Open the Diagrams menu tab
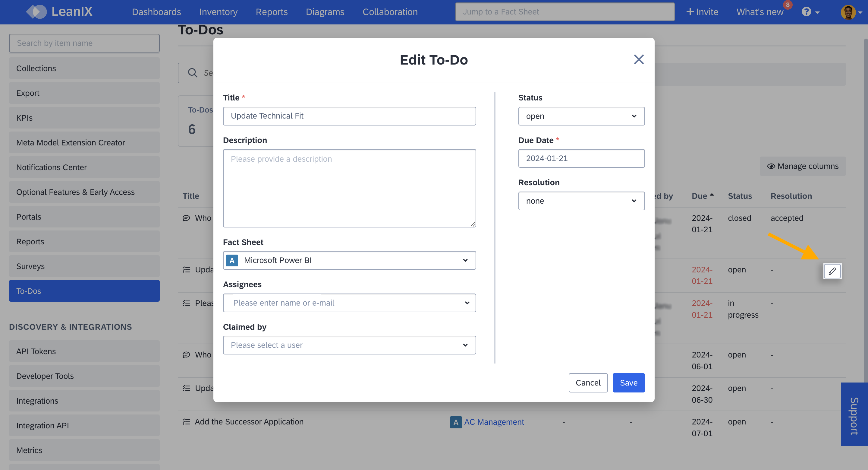The height and width of the screenshot is (470, 868). pyautogui.click(x=325, y=11)
